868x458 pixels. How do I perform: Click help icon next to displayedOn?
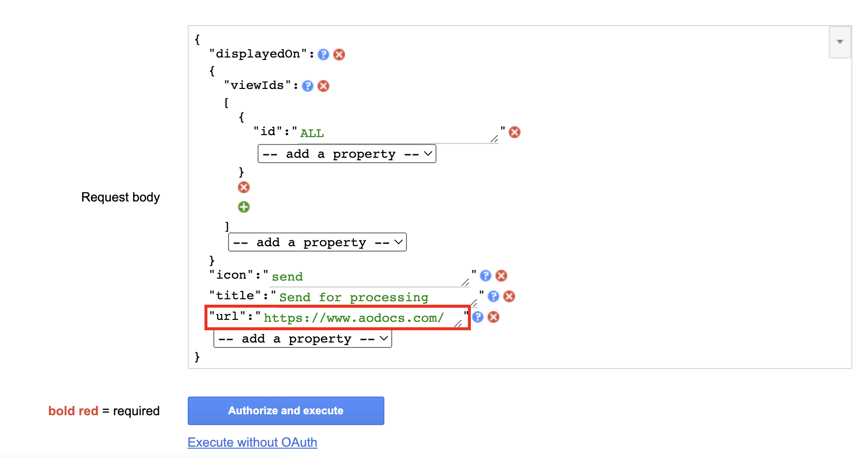(x=323, y=55)
